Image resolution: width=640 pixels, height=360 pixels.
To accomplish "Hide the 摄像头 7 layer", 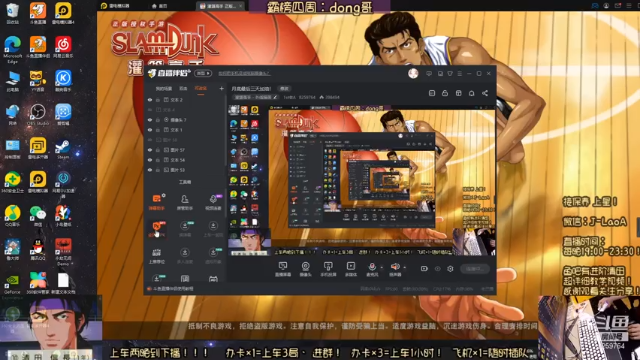I will point(150,120).
